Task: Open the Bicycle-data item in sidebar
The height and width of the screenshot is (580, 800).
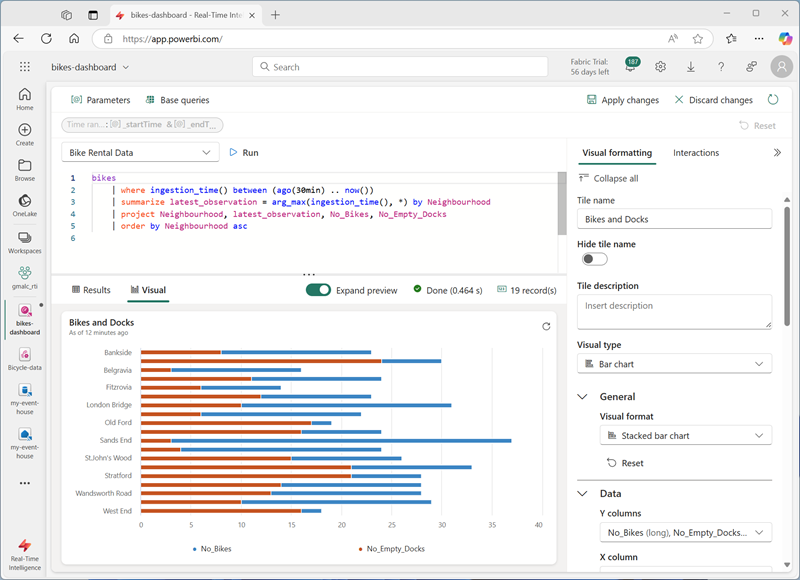Action: (x=24, y=359)
